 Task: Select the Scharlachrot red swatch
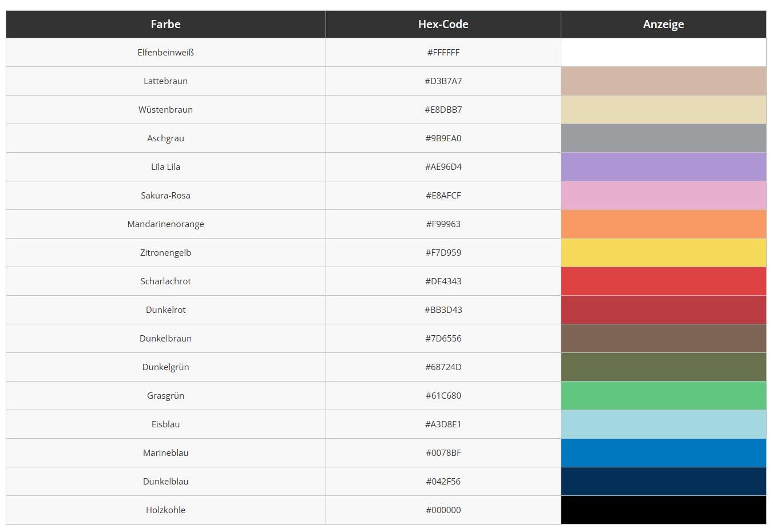point(663,281)
